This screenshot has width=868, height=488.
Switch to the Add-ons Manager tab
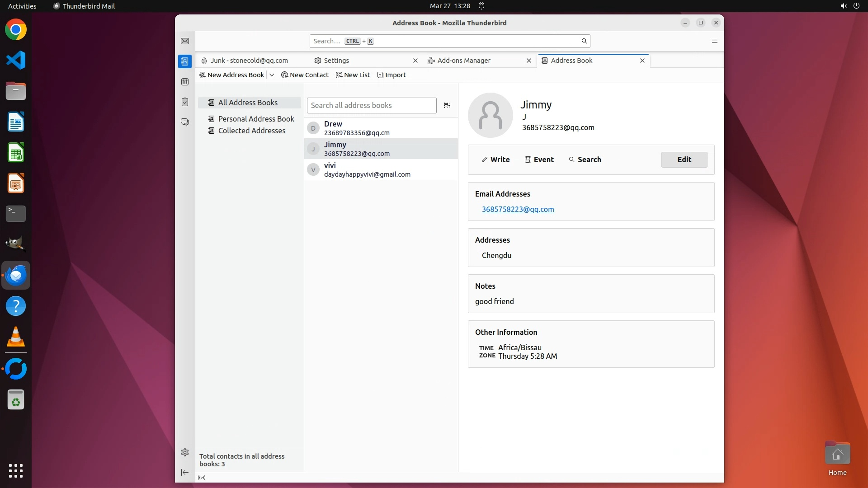(x=463, y=61)
